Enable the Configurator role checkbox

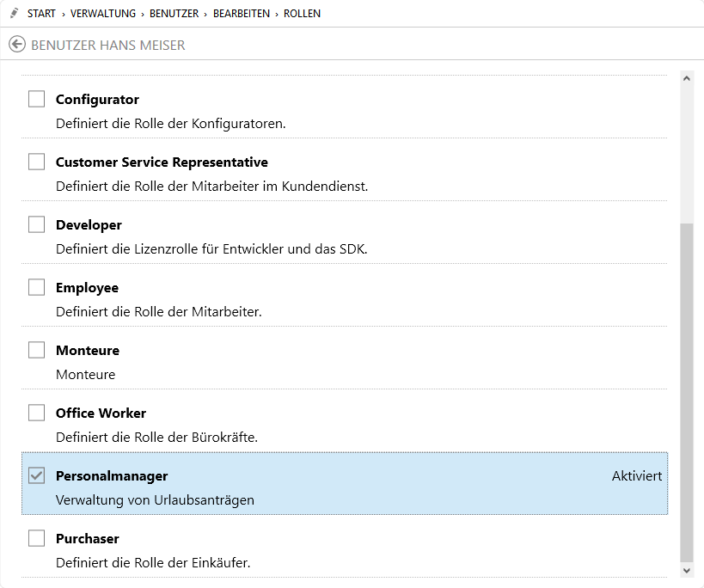click(x=36, y=99)
